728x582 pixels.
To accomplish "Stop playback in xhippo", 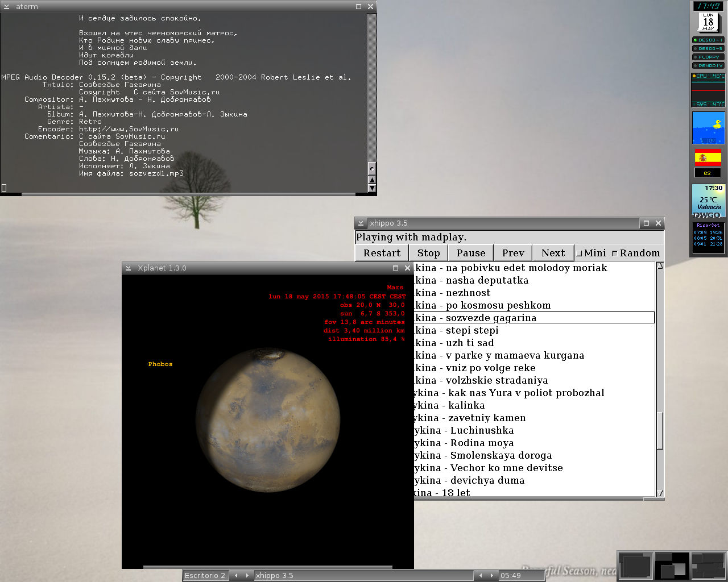I will (428, 253).
